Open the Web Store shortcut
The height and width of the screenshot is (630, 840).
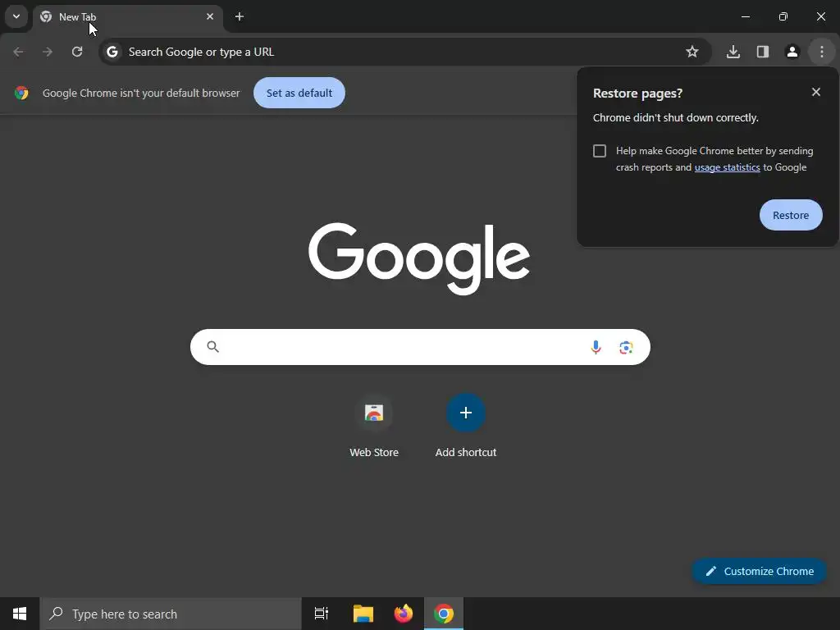pos(374,426)
